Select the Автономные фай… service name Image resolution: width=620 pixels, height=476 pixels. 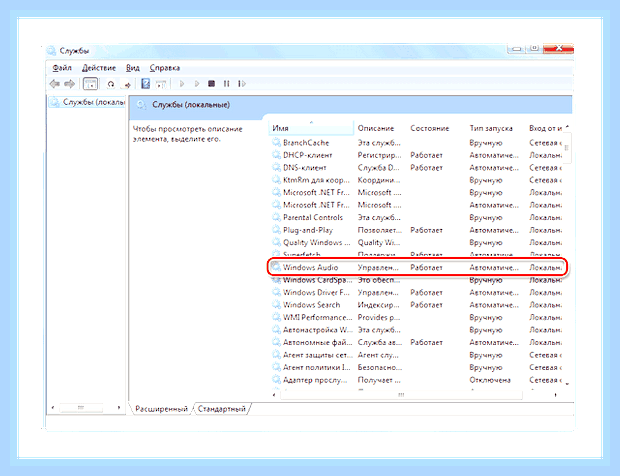(318, 342)
